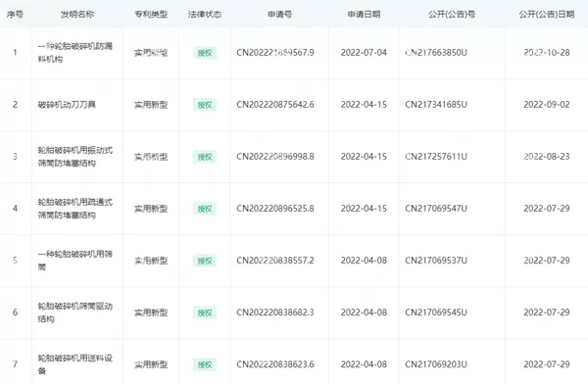Open patent 轮胎破碎机筛筒驱动结构
This screenshot has height=384, width=588.
(x=75, y=312)
